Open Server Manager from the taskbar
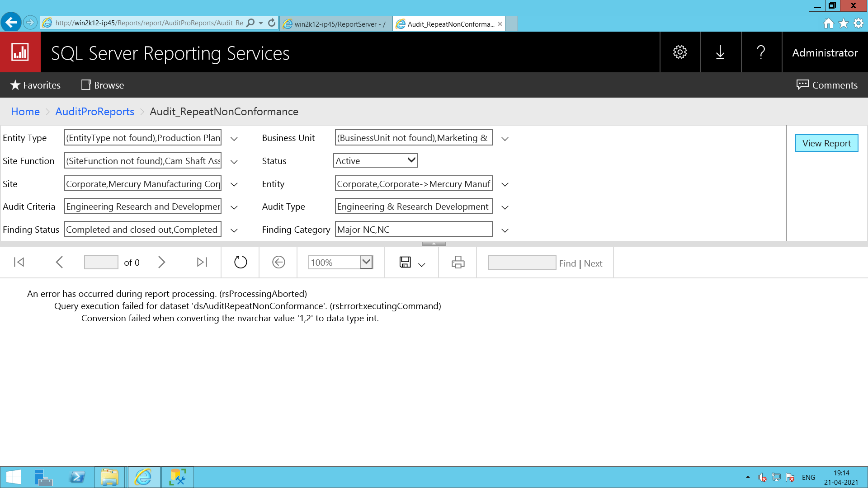Viewport: 868px width, 488px height. (x=44, y=477)
